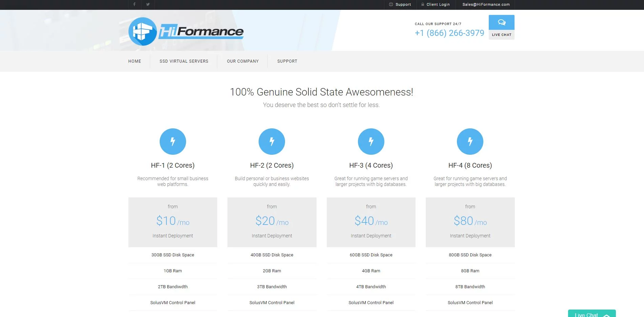Click SolusVM Control Panel under HF-3

point(371,303)
